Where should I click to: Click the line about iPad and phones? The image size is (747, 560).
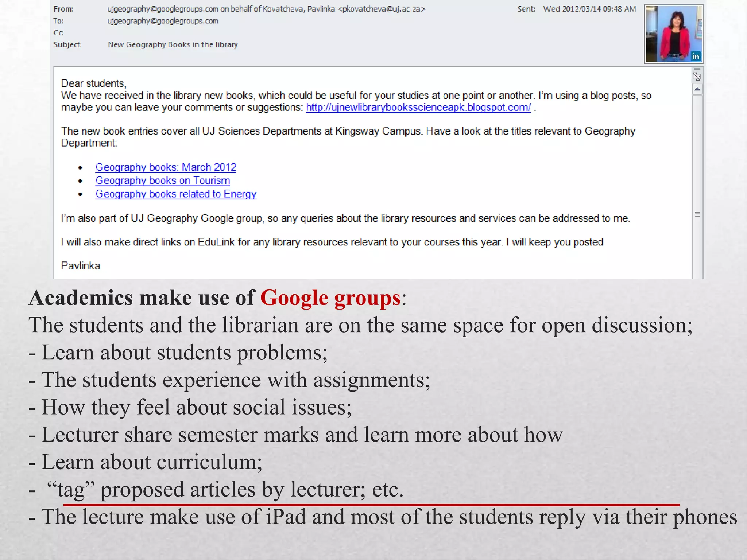click(383, 517)
